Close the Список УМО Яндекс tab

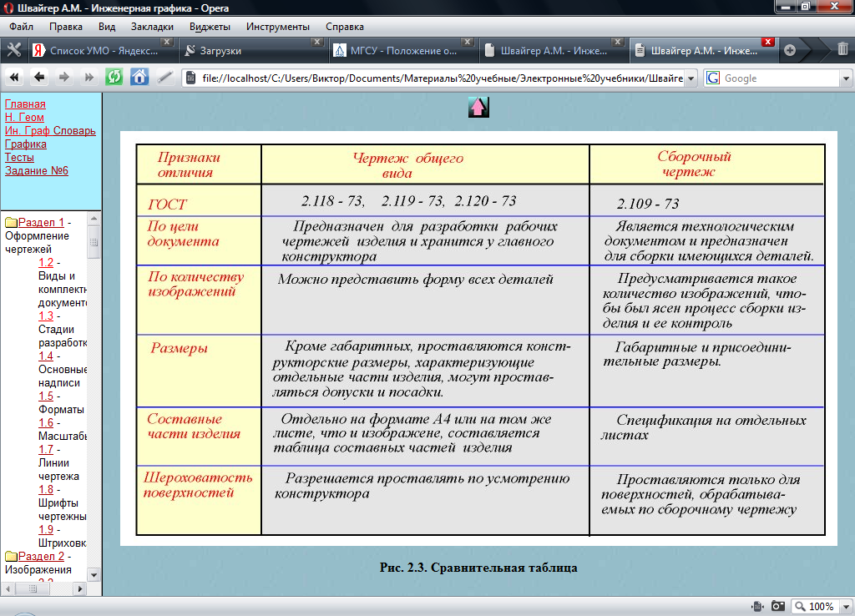coord(167,42)
